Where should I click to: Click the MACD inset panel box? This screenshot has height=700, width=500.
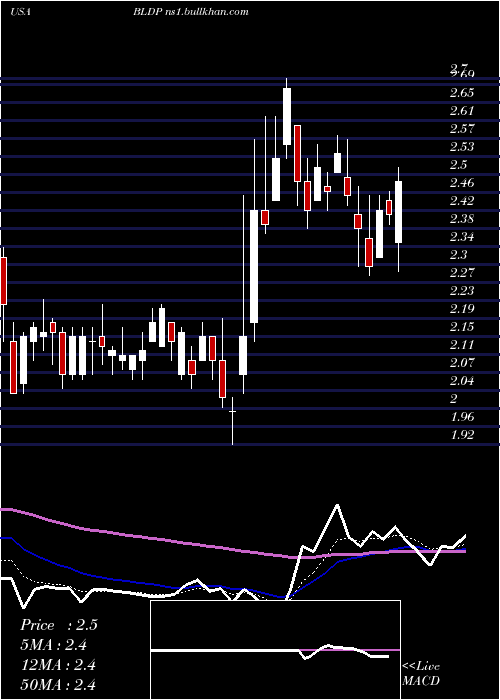(x=275, y=650)
